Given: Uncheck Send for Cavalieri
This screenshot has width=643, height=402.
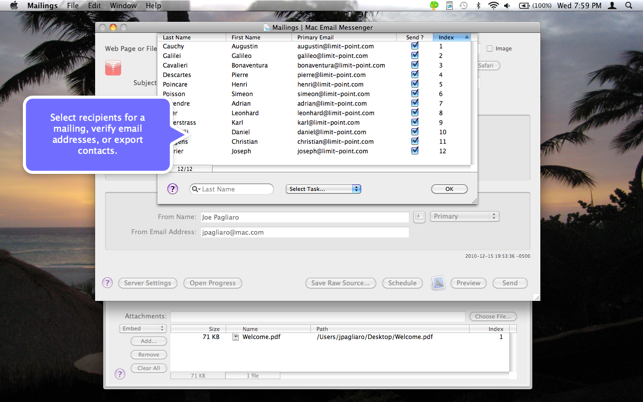Looking at the screenshot, I should 415,65.
